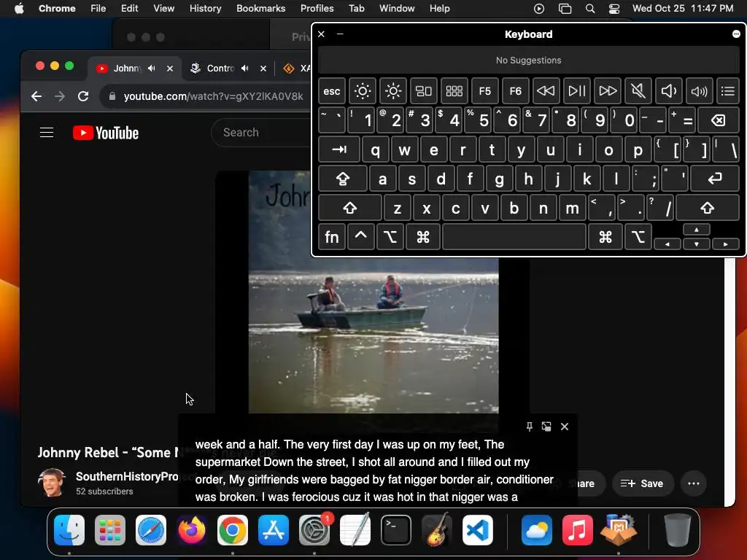Close the live caption box
The height and width of the screenshot is (560, 747).
(x=565, y=426)
